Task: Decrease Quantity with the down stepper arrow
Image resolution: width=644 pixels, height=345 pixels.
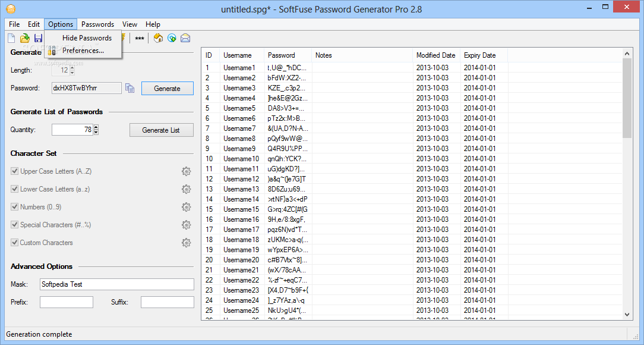Action: [96, 133]
